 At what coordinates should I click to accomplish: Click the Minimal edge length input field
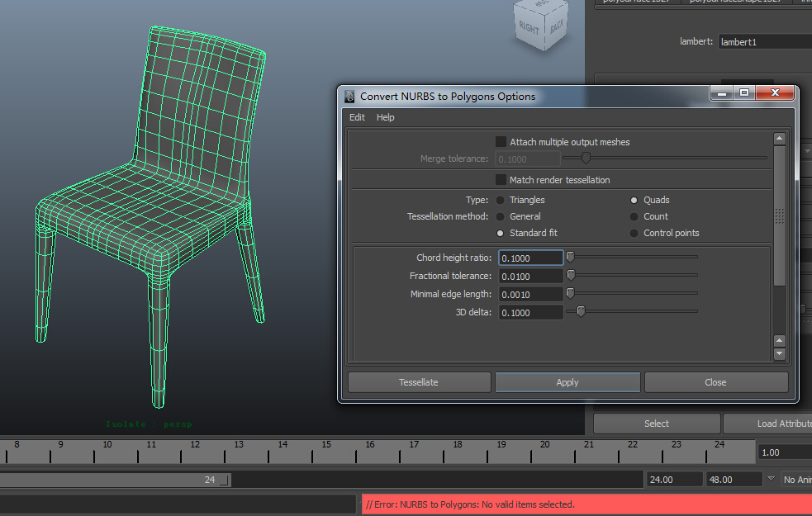point(531,294)
